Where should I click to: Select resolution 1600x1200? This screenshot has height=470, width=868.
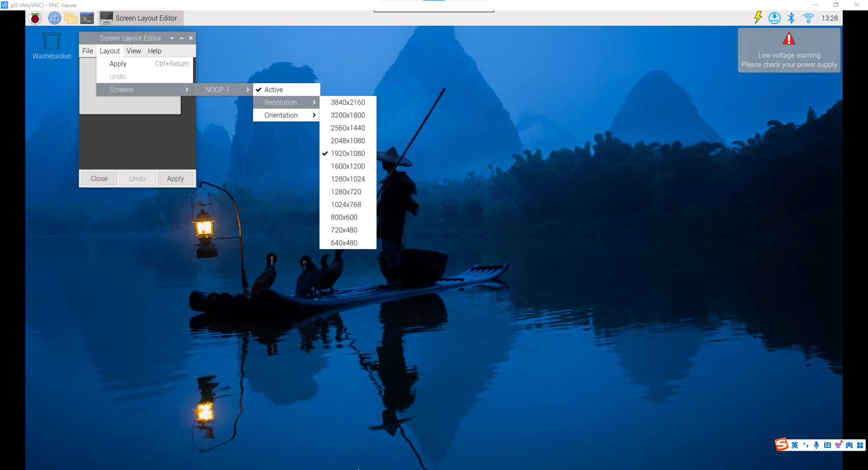coord(348,166)
